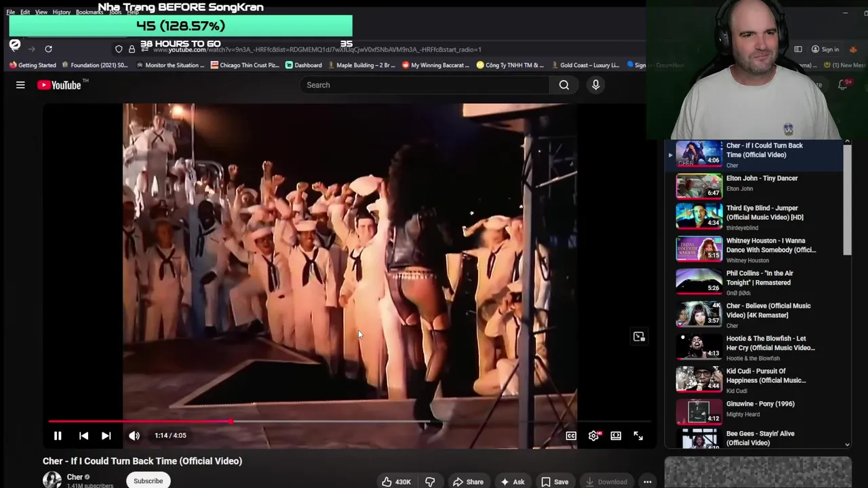Click the miniplayer icon on the video

[x=639, y=336]
